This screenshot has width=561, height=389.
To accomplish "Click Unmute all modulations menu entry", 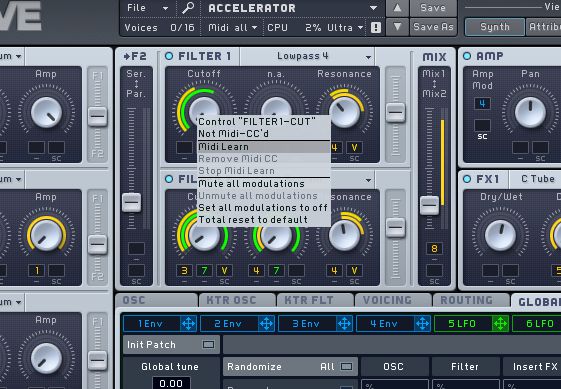I will (x=264, y=196).
